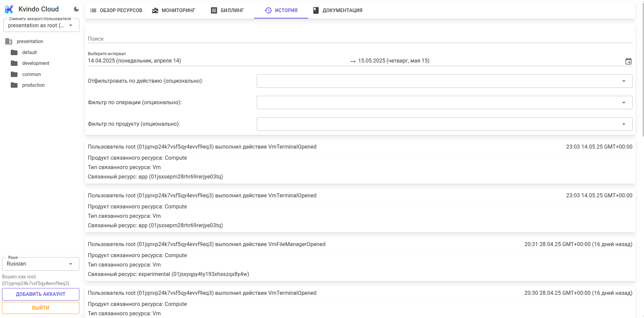
Task: Select the presentation organization tree item
Action: tap(30, 41)
